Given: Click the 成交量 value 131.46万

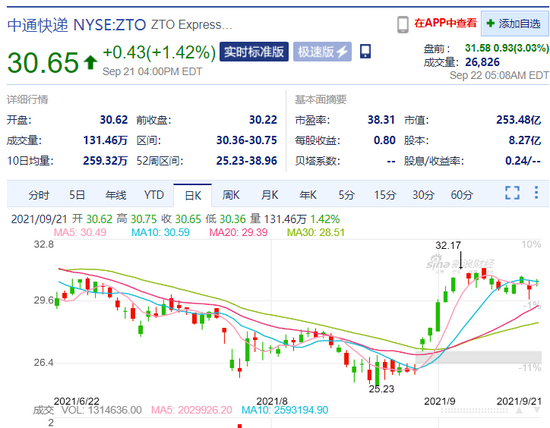Looking at the screenshot, I should [x=105, y=140].
